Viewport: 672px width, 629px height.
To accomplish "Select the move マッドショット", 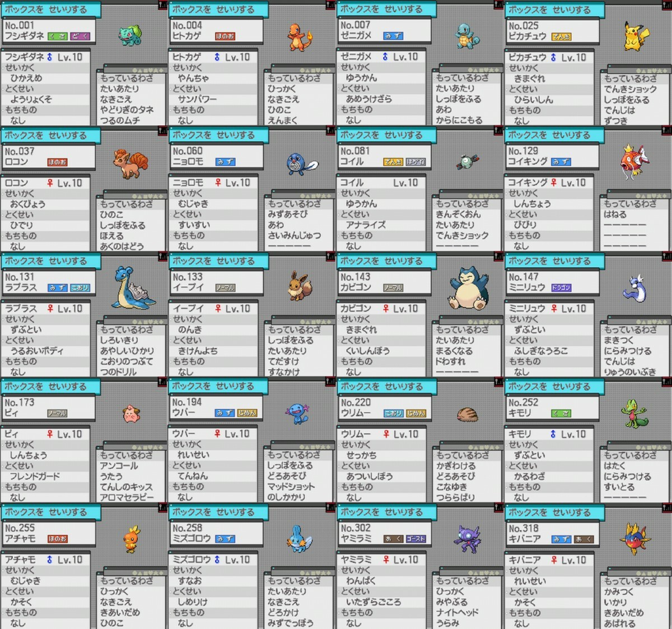I will pyautogui.click(x=291, y=487).
